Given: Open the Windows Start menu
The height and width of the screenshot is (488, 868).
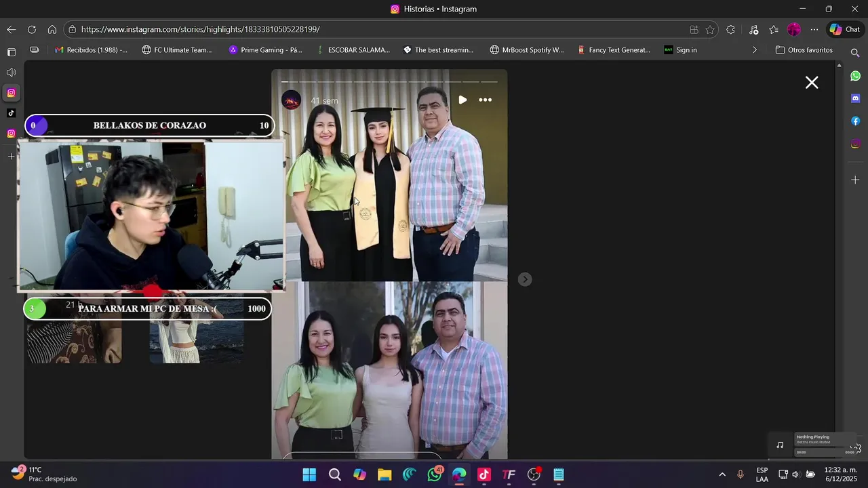Looking at the screenshot, I should (x=309, y=474).
